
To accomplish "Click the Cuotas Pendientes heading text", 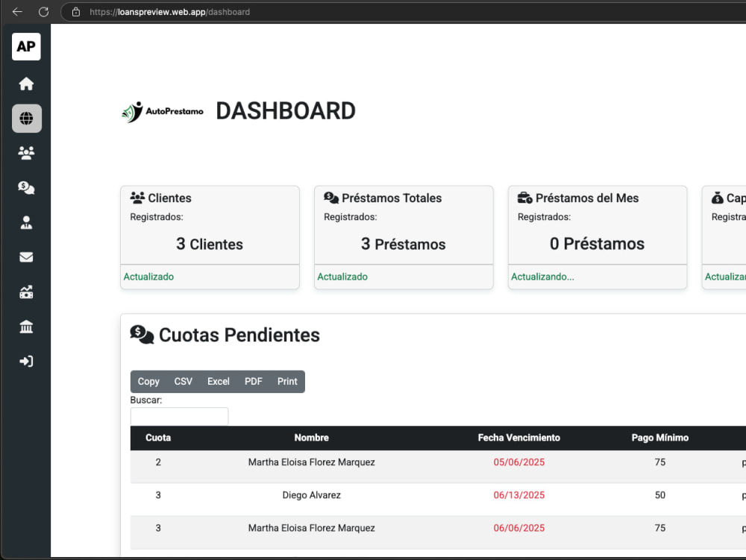I will point(239,335).
